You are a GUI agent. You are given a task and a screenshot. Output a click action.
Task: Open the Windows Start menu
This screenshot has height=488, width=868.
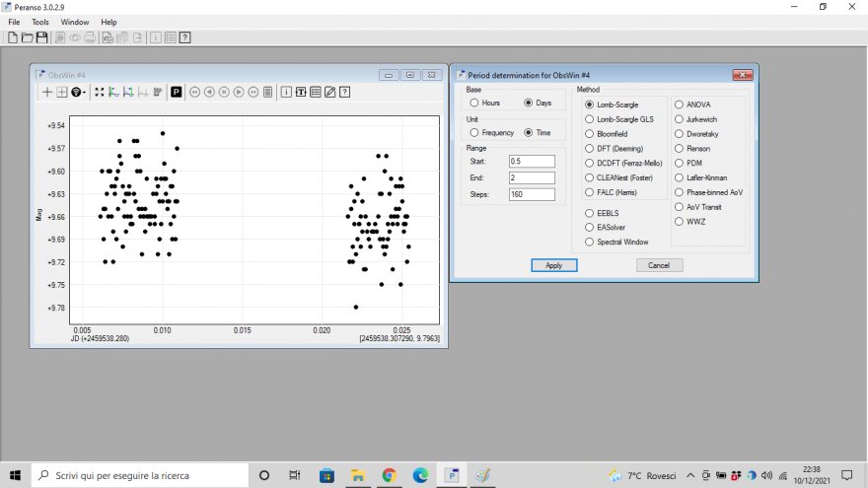[15, 475]
